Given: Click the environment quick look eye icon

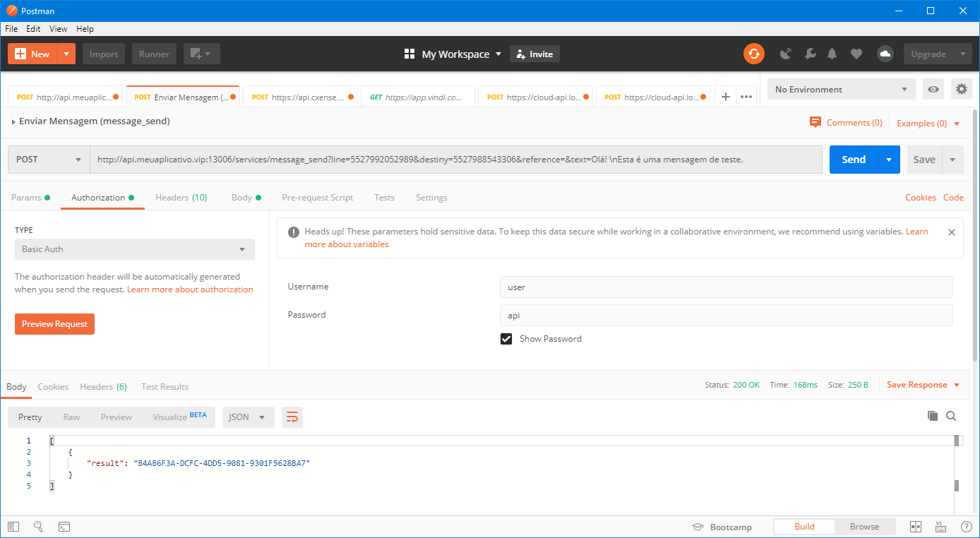Looking at the screenshot, I should [x=933, y=89].
